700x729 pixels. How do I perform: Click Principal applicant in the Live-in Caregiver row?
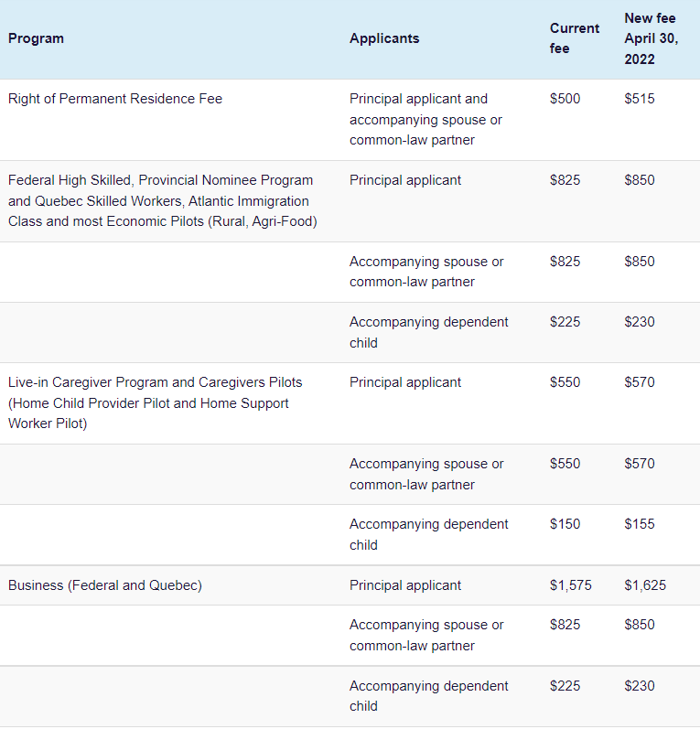point(405,382)
